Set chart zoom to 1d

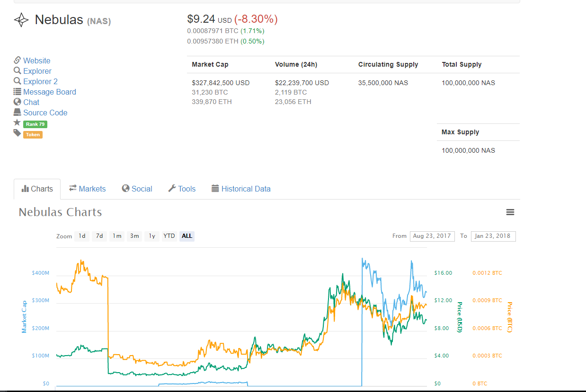(82, 236)
